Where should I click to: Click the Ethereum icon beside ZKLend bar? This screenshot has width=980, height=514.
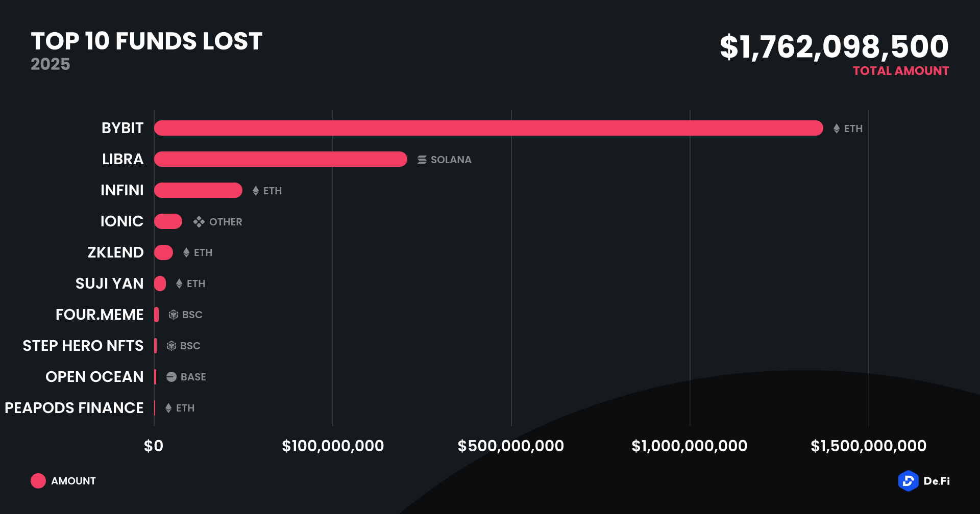pyautogui.click(x=186, y=252)
